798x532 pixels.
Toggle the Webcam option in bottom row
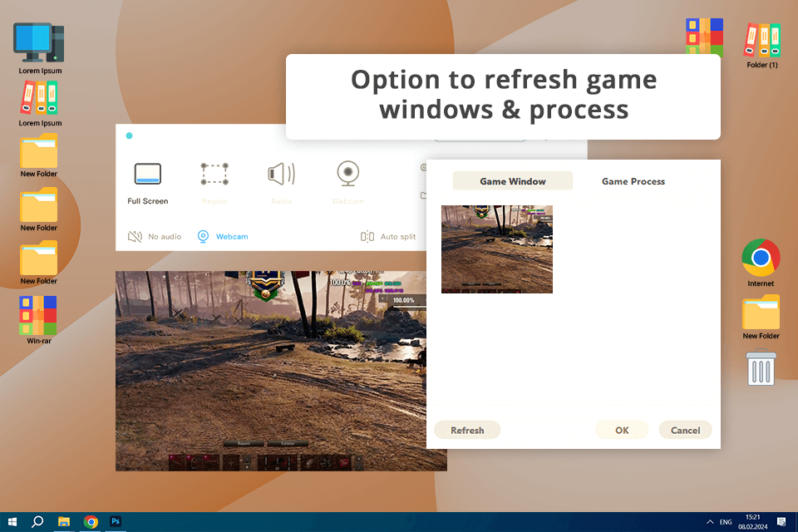pos(223,237)
